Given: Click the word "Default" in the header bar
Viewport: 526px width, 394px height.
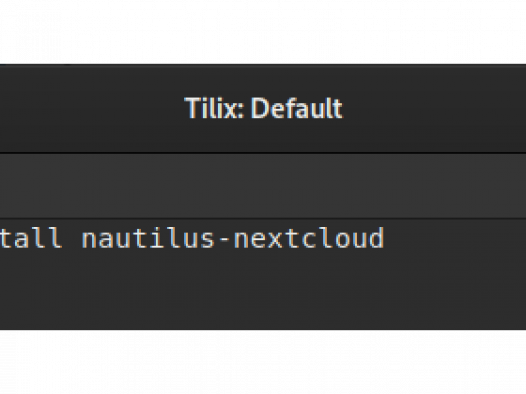Looking at the screenshot, I should 297,108.
